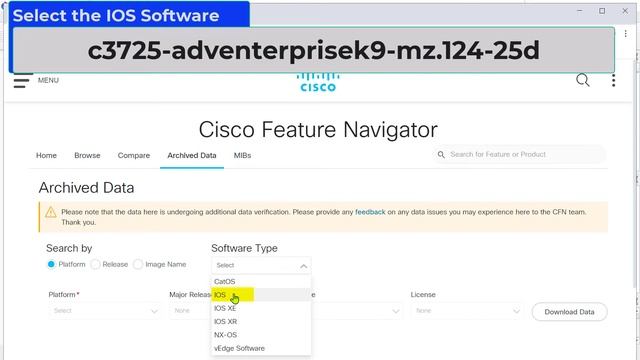This screenshot has width=640, height=360.
Task: Click the MENU label
Action: point(48,80)
